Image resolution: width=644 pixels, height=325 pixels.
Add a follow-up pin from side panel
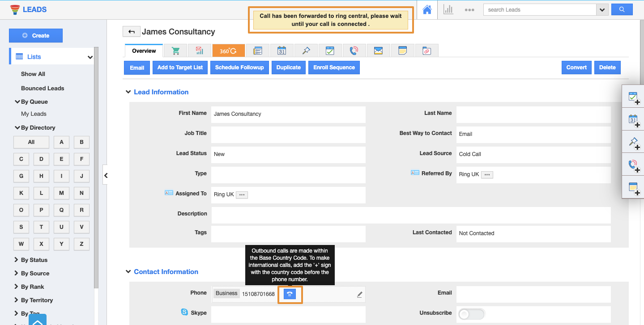634,143
